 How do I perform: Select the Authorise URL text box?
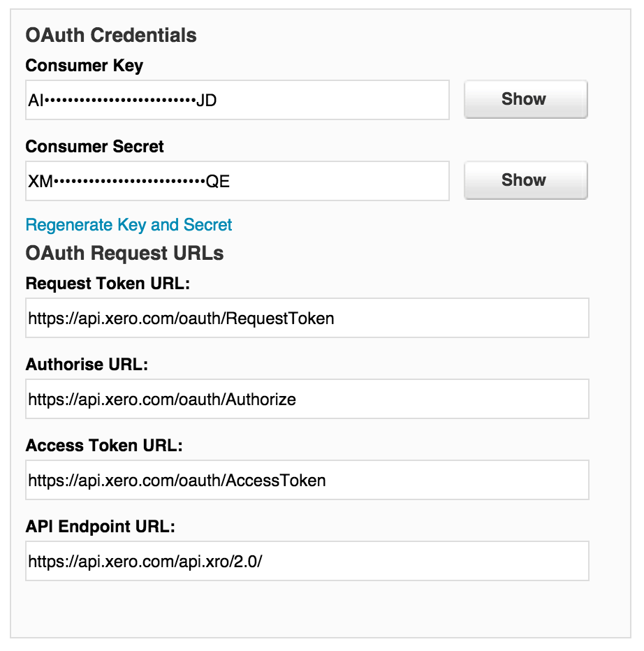click(307, 399)
